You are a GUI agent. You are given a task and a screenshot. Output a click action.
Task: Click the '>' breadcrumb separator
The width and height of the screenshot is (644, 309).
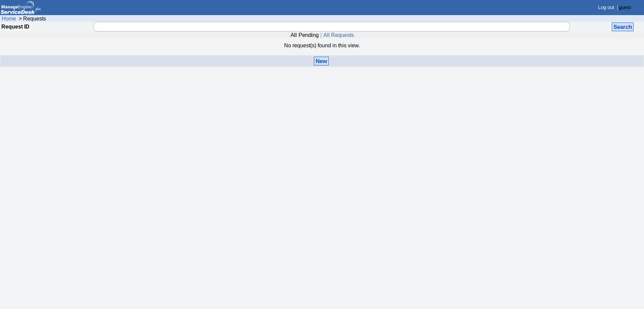coord(20,19)
